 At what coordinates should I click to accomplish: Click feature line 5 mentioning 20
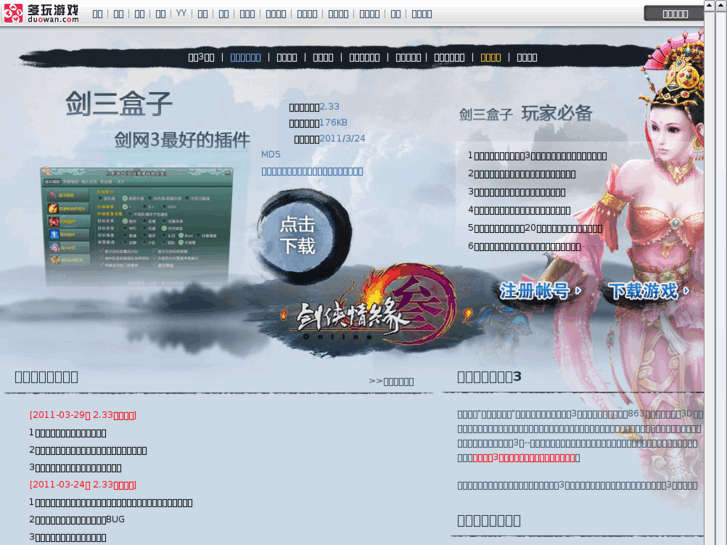(535, 228)
